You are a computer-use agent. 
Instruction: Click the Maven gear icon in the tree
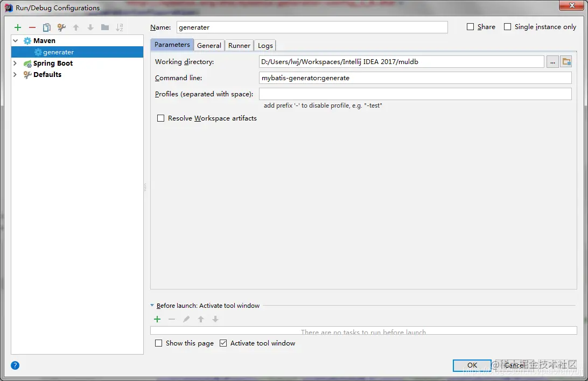tap(27, 41)
